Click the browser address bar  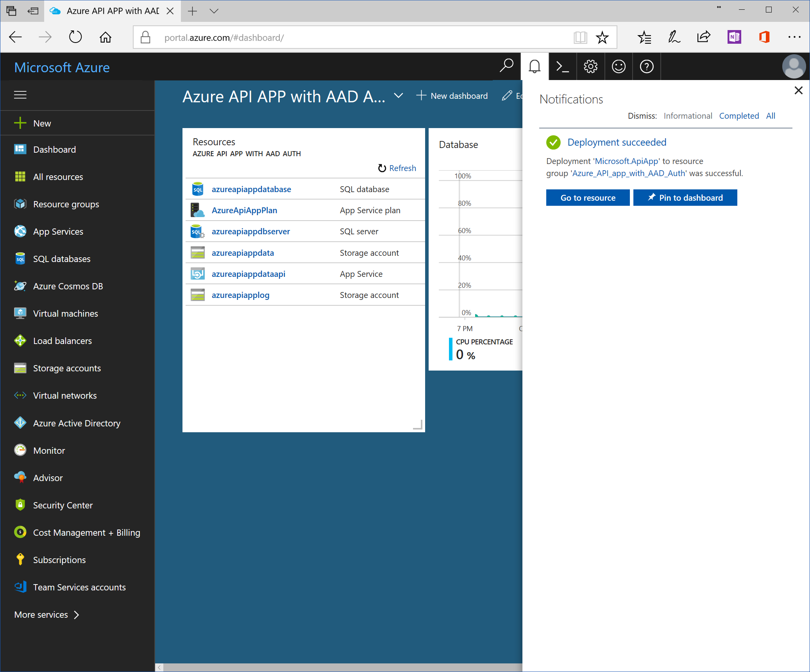coord(352,38)
